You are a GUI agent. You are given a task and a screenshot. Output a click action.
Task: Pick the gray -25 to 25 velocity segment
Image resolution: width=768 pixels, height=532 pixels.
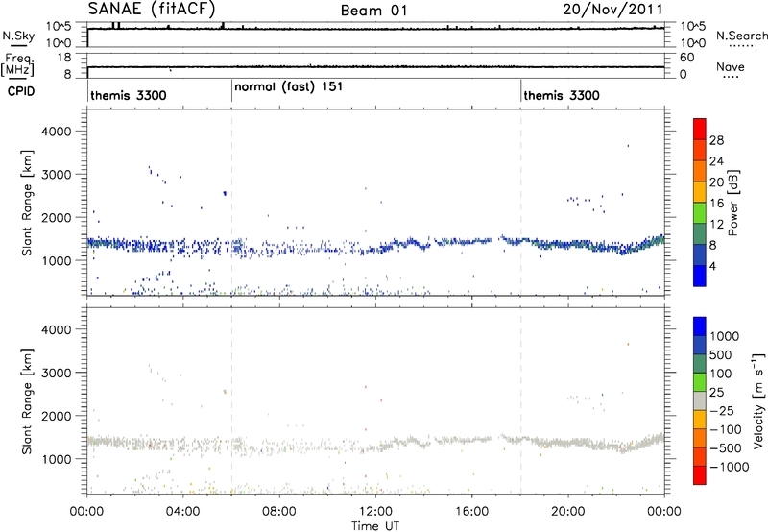pos(700,400)
